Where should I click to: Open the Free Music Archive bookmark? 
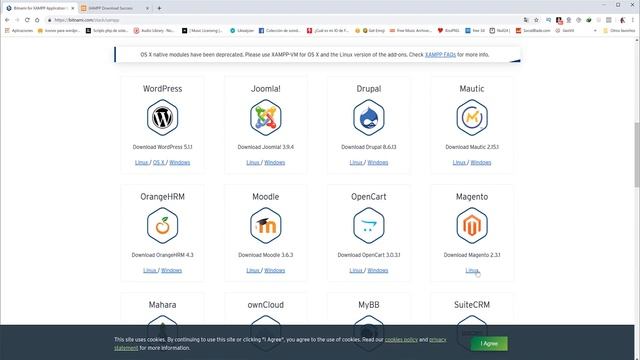tap(411, 31)
